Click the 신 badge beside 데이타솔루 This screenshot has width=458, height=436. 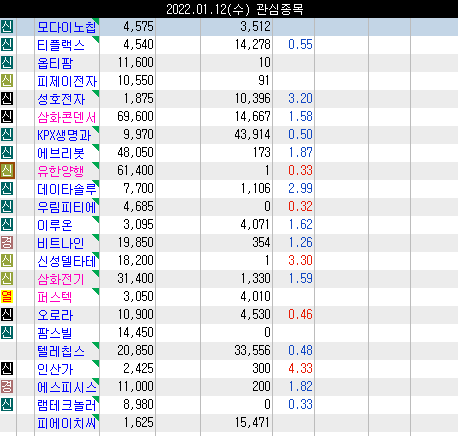[7, 189]
